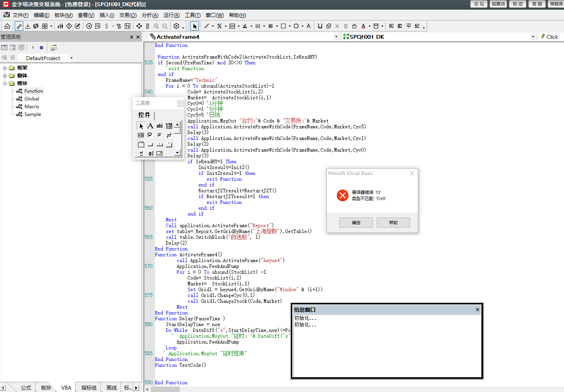Open the 帮助(H) menu
Image resolution: width=564 pixels, height=392 pixels.
[x=237, y=15]
